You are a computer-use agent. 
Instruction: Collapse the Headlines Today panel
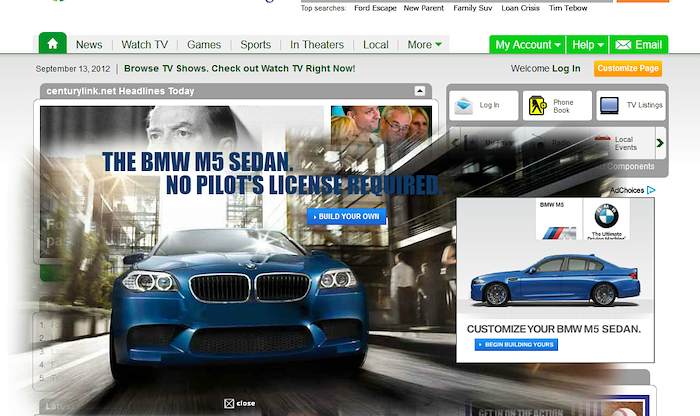[420, 91]
